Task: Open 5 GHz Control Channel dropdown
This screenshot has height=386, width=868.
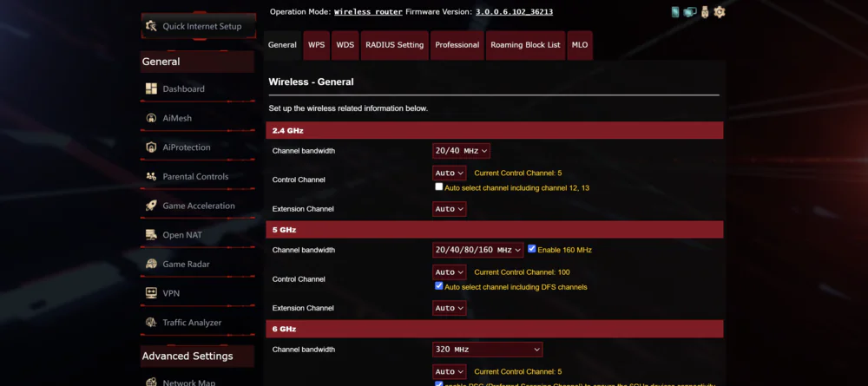Action: pyautogui.click(x=449, y=272)
